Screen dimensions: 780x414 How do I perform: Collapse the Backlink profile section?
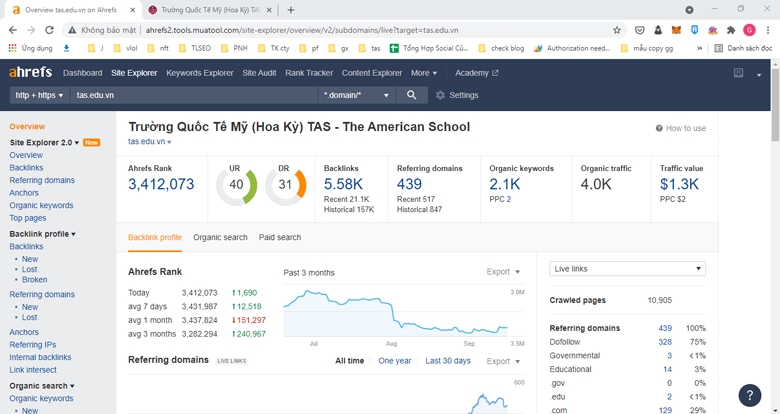pos(42,234)
